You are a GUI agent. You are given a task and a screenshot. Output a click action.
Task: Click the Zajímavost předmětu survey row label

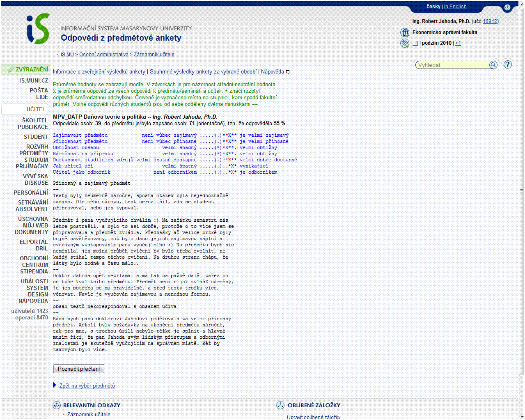click(x=80, y=135)
